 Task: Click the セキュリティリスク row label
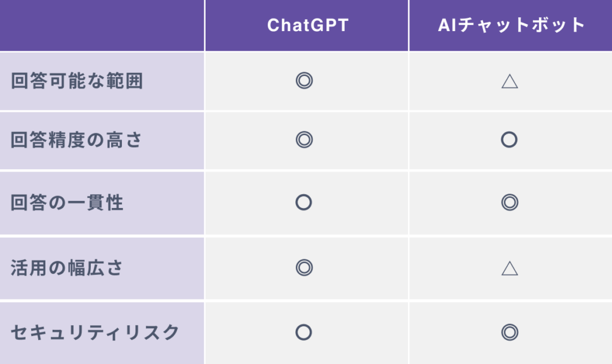[95, 332]
